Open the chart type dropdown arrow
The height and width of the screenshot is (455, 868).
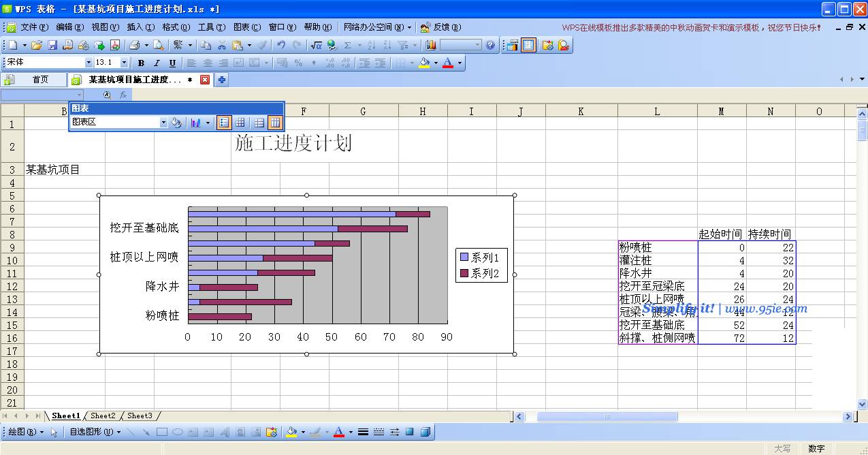pyautogui.click(x=208, y=123)
